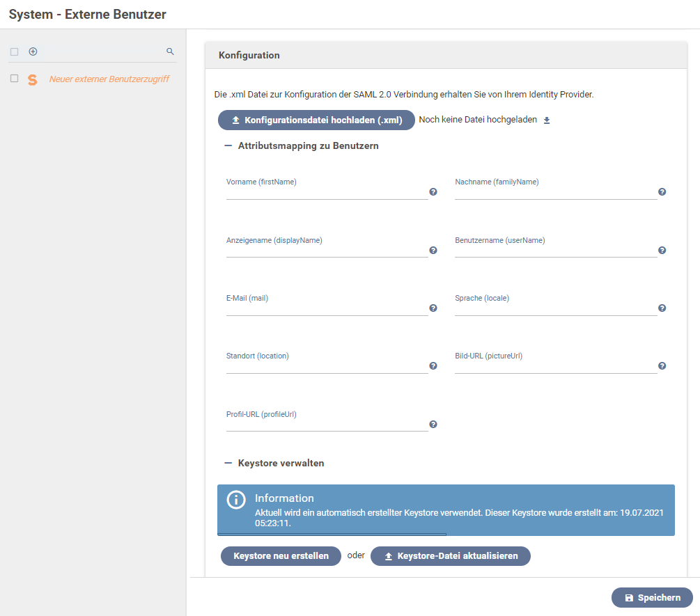The image size is (700, 616).
Task: Focus the Benutzername (userName) input field
Action: [x=555, y=250]
